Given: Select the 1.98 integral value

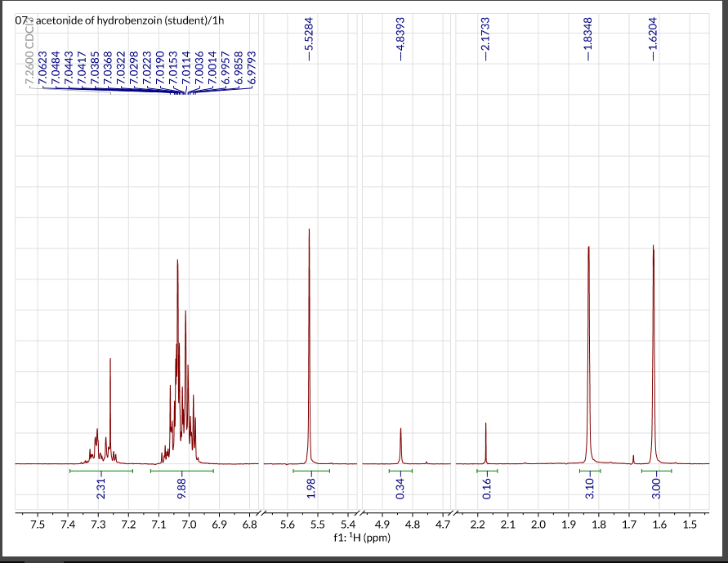Looking at the screenshot, I should click(x=311, y=489).
